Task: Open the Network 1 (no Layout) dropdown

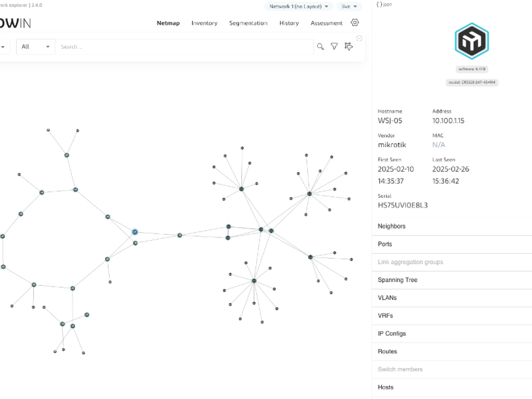Action: tap(298, 6)
